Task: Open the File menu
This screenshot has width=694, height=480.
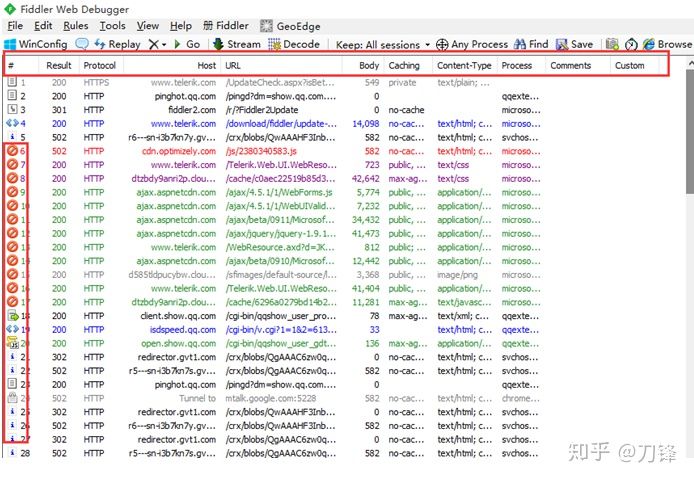Action: tap(15, 26)
